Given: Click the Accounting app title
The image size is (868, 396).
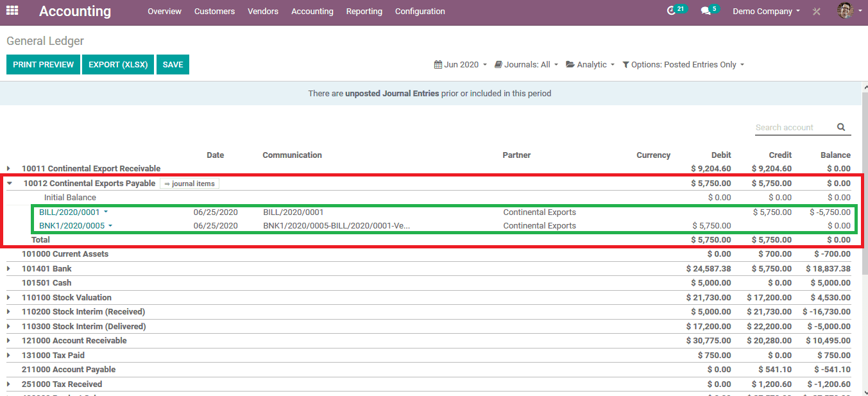Looking at the screenshot, I should (x=75, y=11).
